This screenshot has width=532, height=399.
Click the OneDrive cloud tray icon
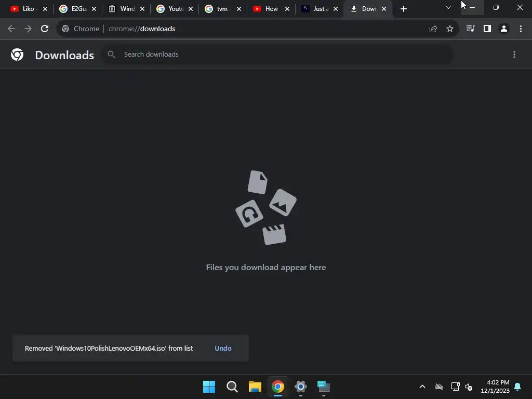[439, 387]
